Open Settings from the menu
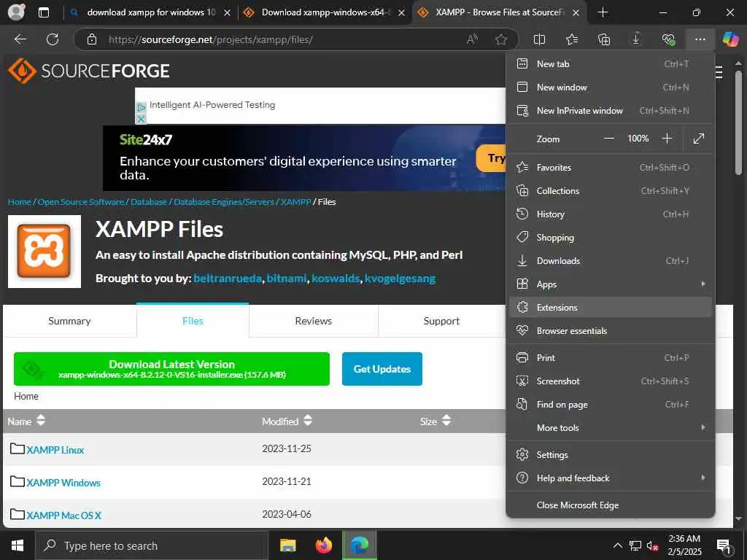The width and height of the screenshot is (747, 560). click(x=611, y=455)
